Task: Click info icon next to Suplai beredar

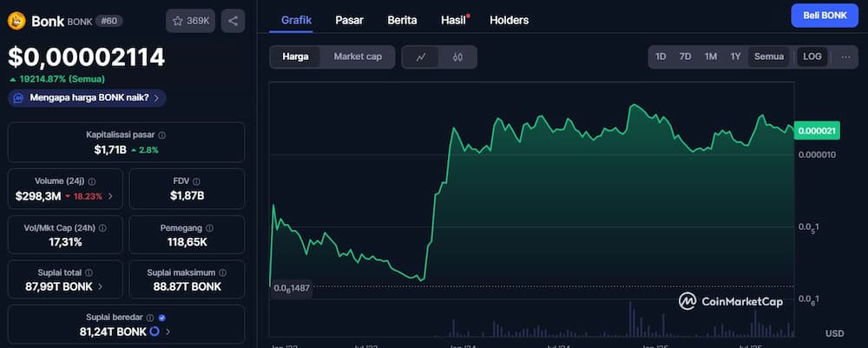Action: point(150,318)
